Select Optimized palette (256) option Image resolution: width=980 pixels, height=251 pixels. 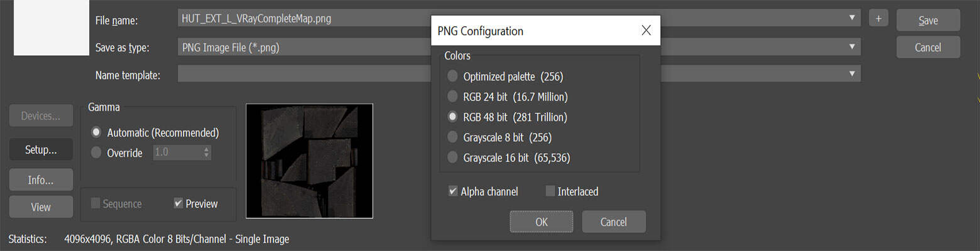[x=452, y=77]
